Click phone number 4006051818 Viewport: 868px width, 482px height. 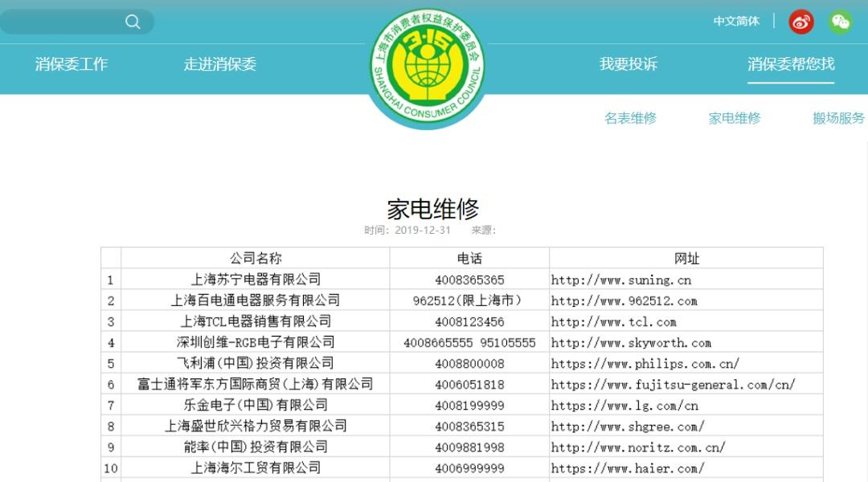[x=469, y=385]
